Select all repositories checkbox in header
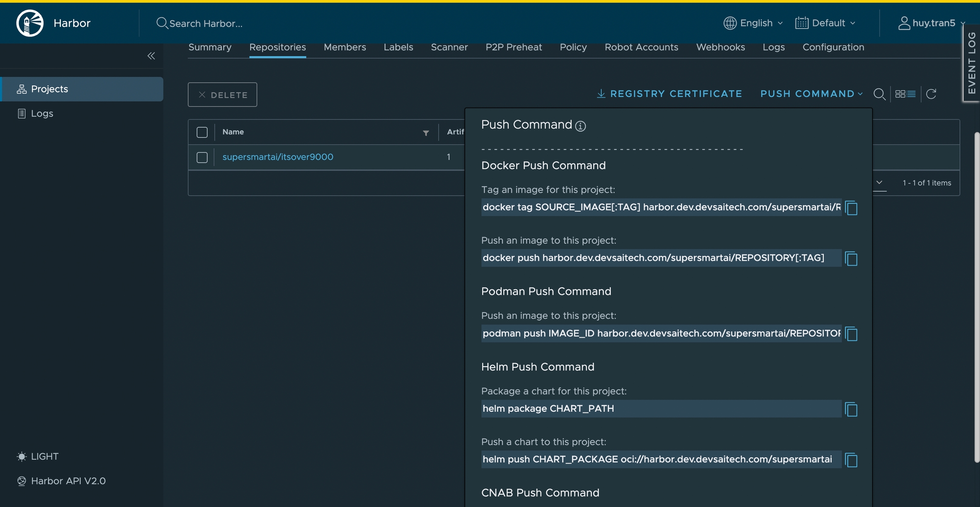980x507 pixels. [202, 132]
